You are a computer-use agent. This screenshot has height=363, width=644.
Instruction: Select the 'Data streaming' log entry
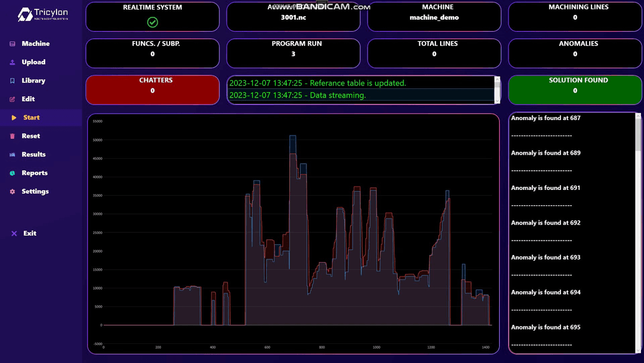click(298, 96)
